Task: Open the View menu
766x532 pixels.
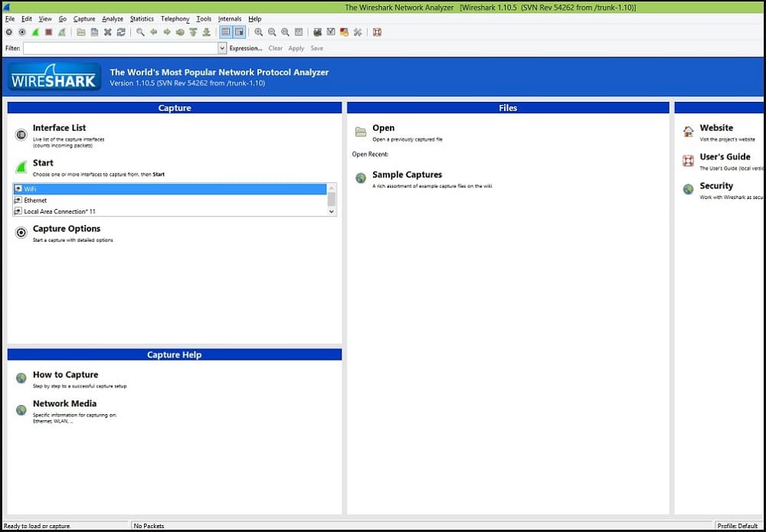Action: pyautogui.click(x=45, y=19)
